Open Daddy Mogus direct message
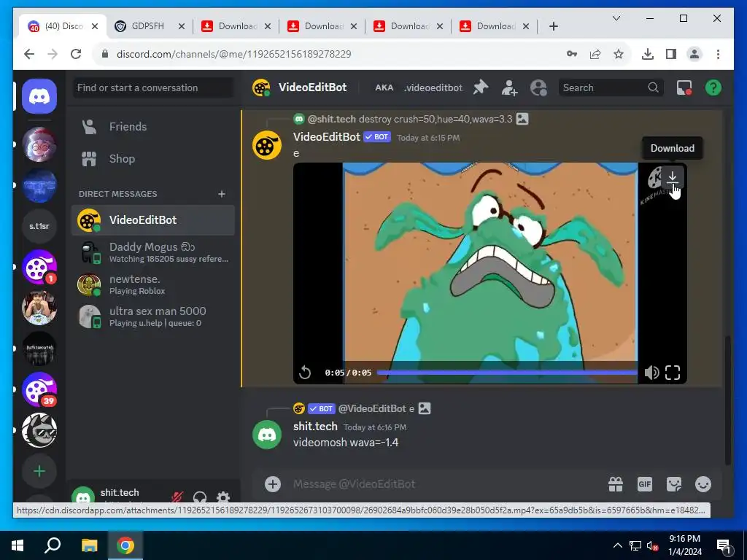The image size is (747, 560). [153, 252]
